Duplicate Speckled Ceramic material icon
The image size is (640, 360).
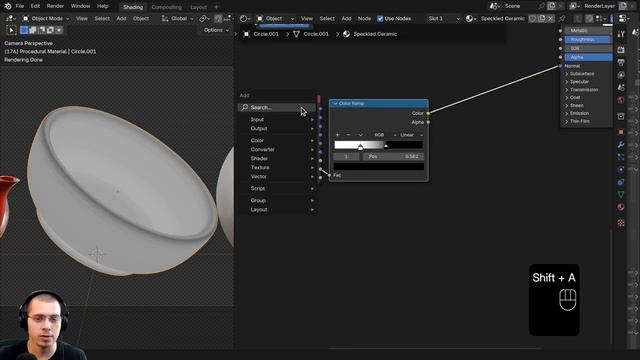click(x=542, y=19)
